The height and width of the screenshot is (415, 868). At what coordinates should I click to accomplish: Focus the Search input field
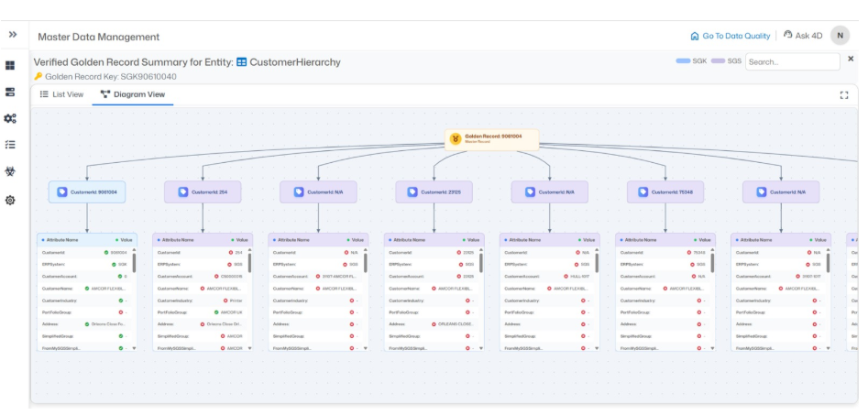click(792, 62)
